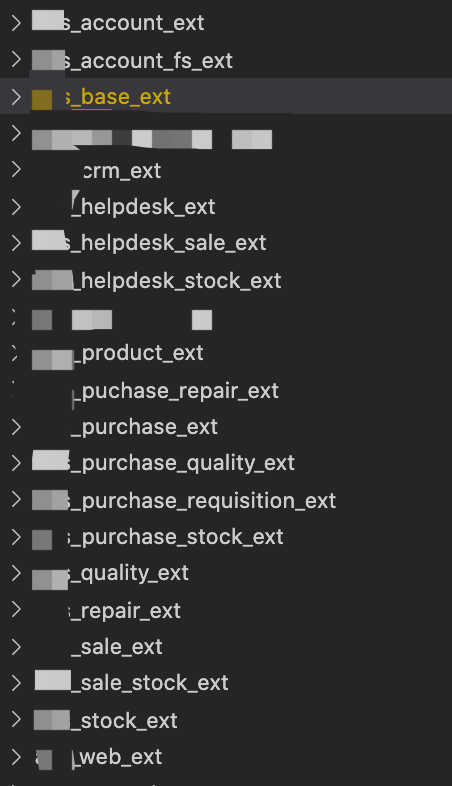Expand the crm_ext chevron
This screenshot has width=452, height=786.
point(16,169)
